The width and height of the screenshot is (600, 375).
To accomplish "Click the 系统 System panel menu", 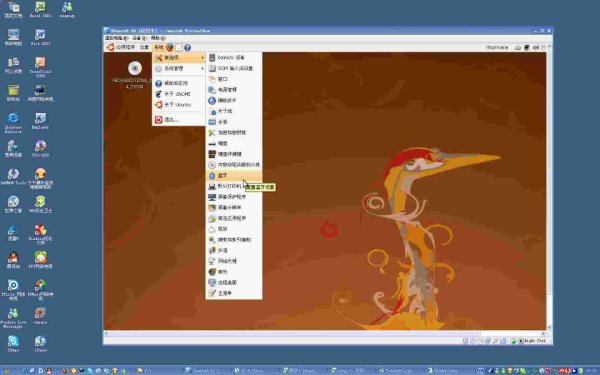I will 158,47.
